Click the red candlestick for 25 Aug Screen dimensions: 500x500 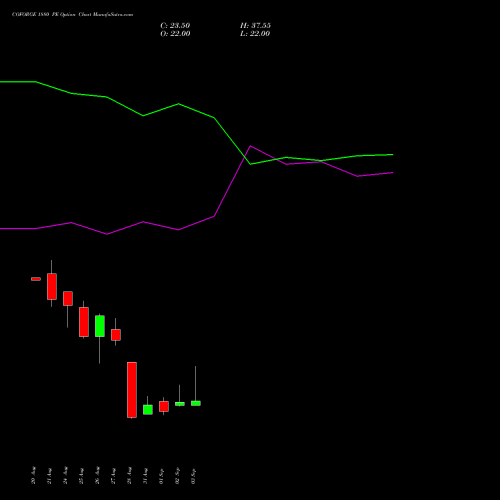click(x=84, y=322)
